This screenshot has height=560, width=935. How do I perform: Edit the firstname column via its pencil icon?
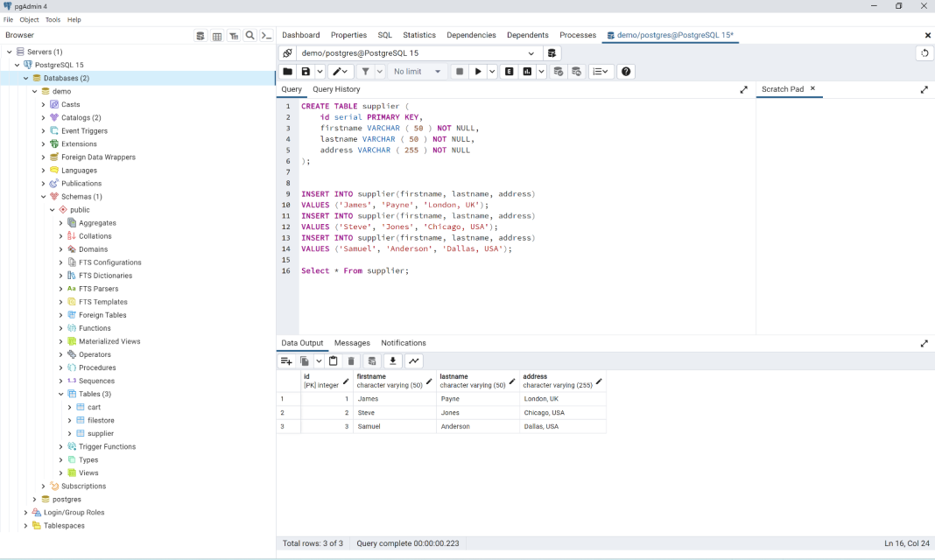click(x=428, y=381)
